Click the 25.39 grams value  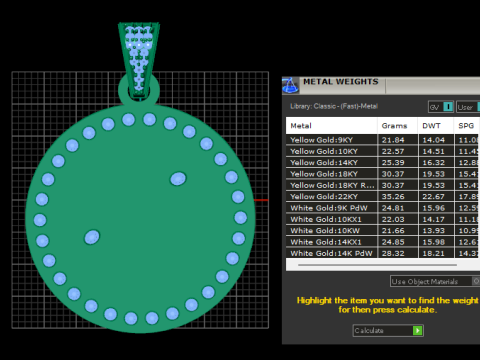393,163
